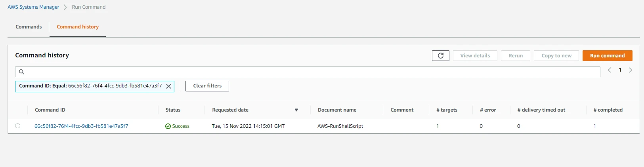Viewport: 644px width, 167px height.
Task: Sort by Command ID column header
Action: (x=50, y=110)
